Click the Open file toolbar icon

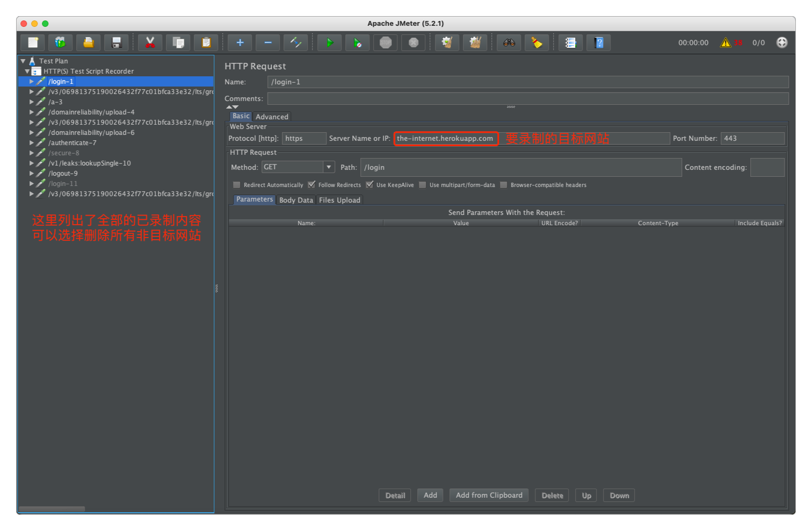[x=89, y=42]
